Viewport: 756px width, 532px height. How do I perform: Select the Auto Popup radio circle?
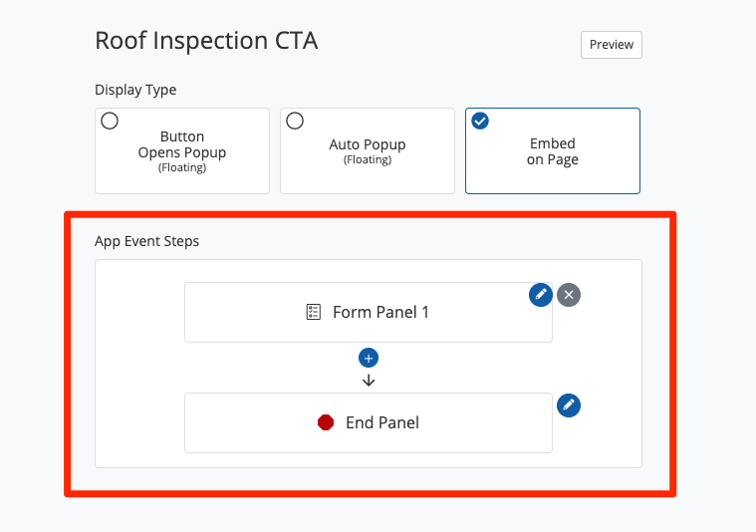295,121
